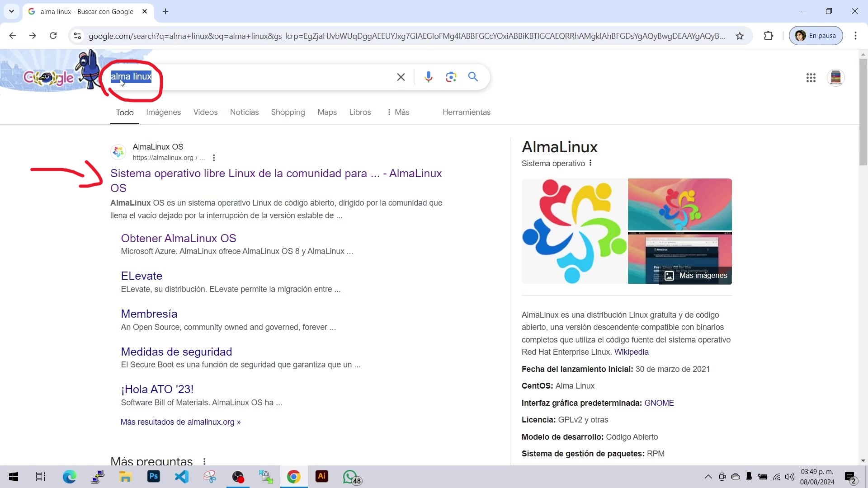Open the Wikipedia link in knowledge panel

(631, 352)
